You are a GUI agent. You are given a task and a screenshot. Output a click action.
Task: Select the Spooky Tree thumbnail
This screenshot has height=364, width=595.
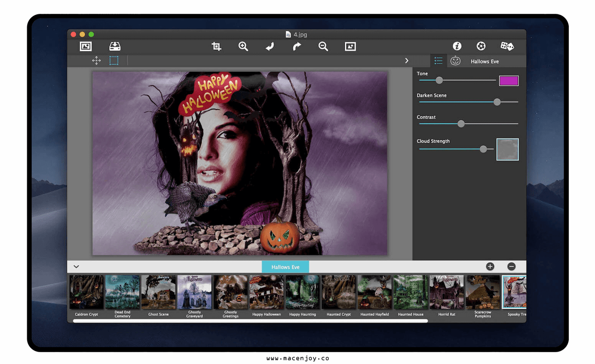tap(514, 292)
